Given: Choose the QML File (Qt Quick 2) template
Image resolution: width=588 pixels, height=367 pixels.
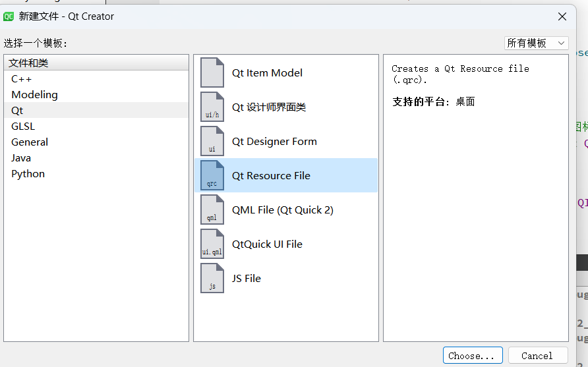Looking at the screenshot, I should click(x=282, y=210).
